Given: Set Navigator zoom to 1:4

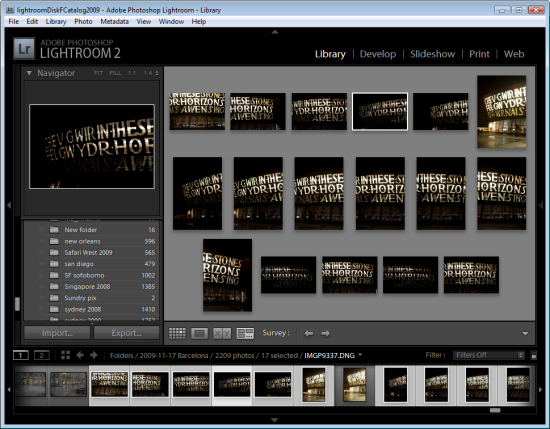Looking at the screenshot, I should pos(148,73).
